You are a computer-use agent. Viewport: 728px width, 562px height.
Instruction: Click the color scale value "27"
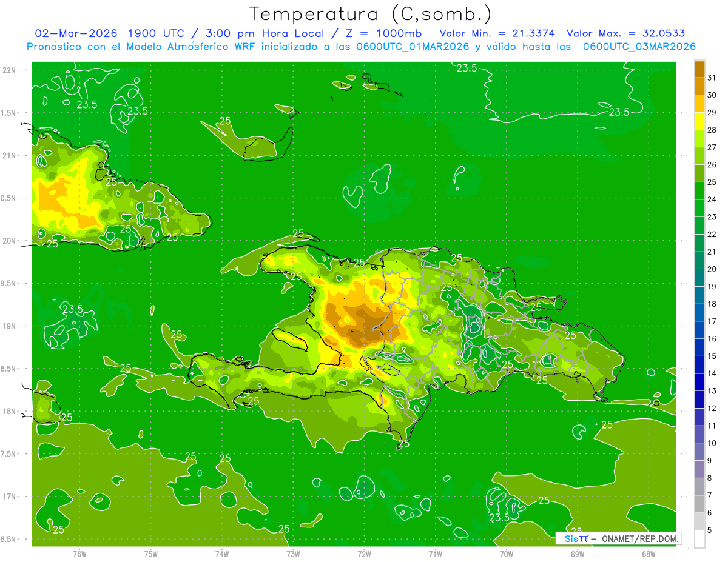pyautogui.click(x=712, y=147)
